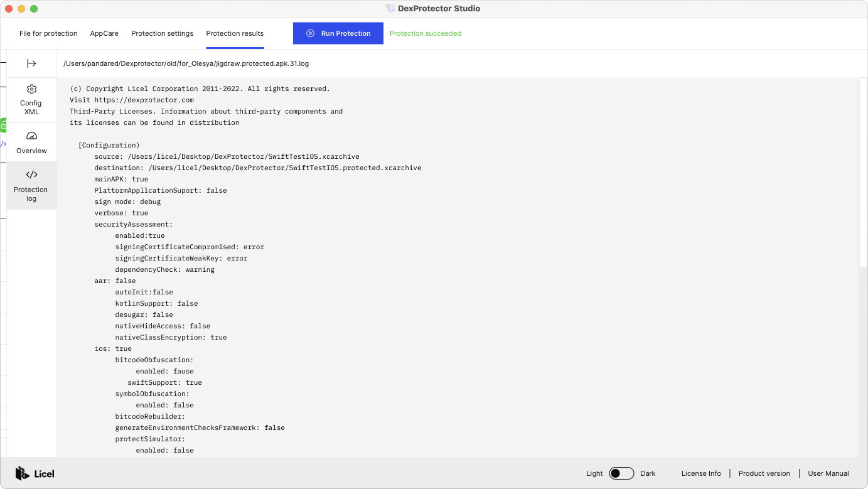Click the desugar: false line

click(x=144, y=314)
